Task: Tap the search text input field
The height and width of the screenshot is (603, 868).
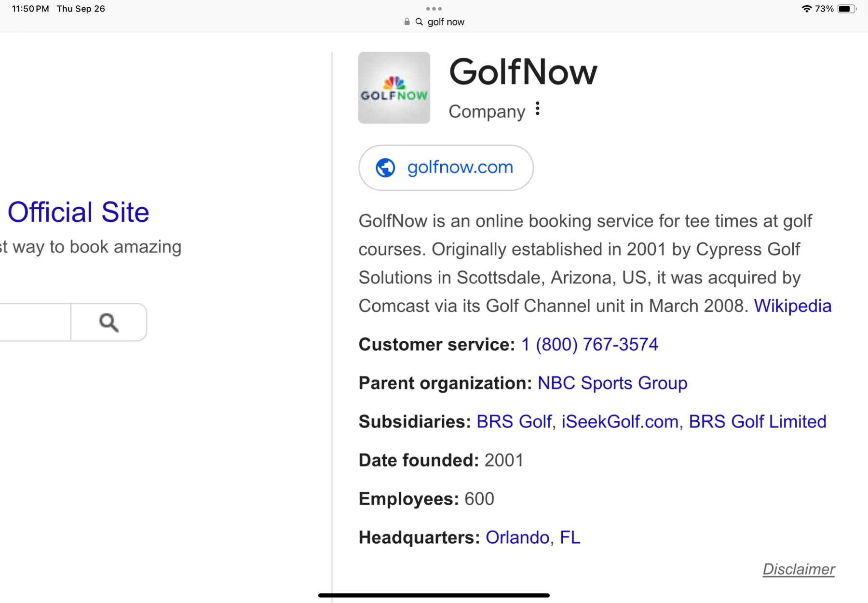Action: pyautogui.click(x=34, y=322)
